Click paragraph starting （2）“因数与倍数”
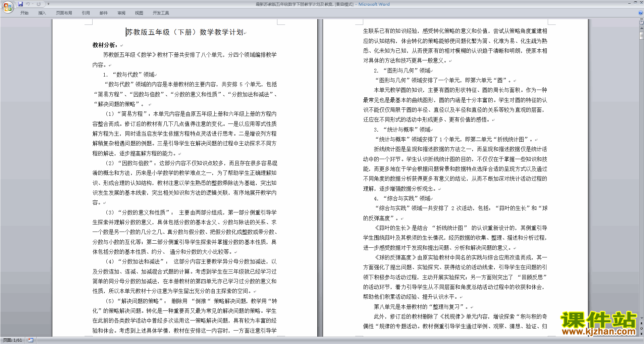Viewport: 644px width, 344px height. point(185,183)
